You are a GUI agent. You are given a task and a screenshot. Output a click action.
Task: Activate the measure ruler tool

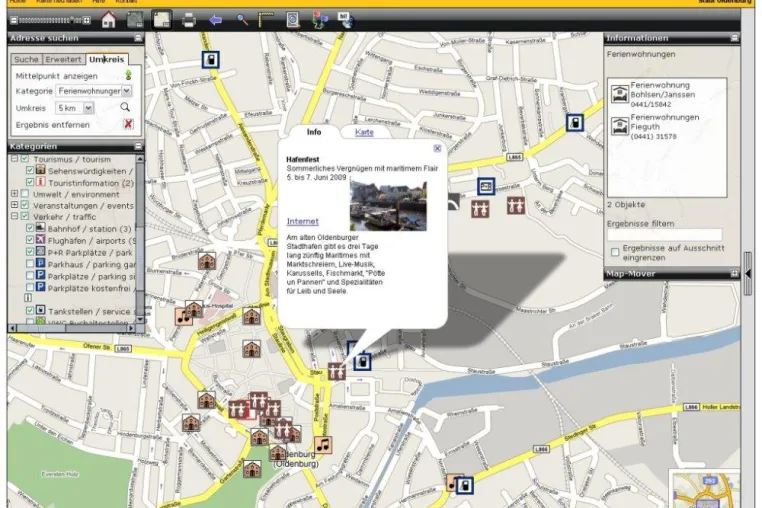[x=266, y=20]
